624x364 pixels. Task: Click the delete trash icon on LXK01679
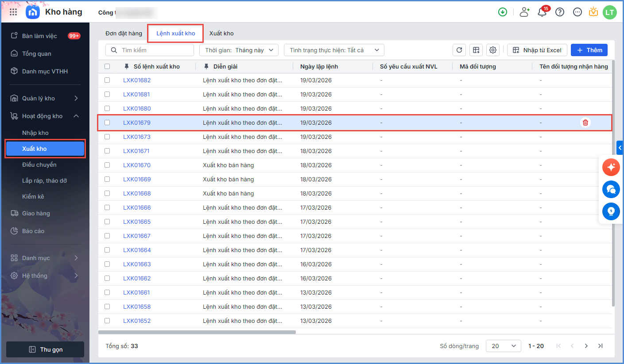click(x=585, y=123)
